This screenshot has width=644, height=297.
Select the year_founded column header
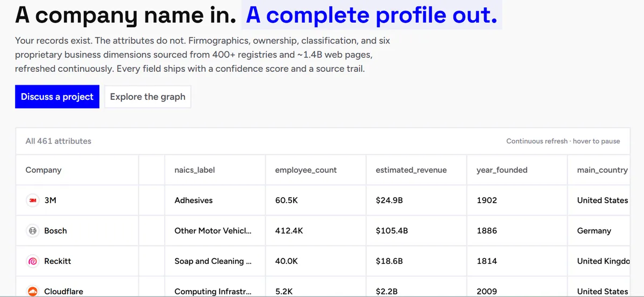[x=517, y=170]
